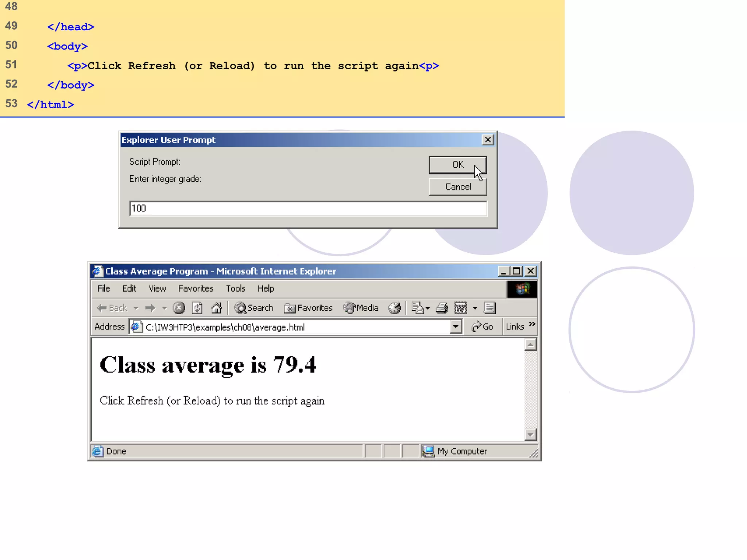
Task: Open the Tools menu
Action: pyautogui.click(x=236, y=288)
